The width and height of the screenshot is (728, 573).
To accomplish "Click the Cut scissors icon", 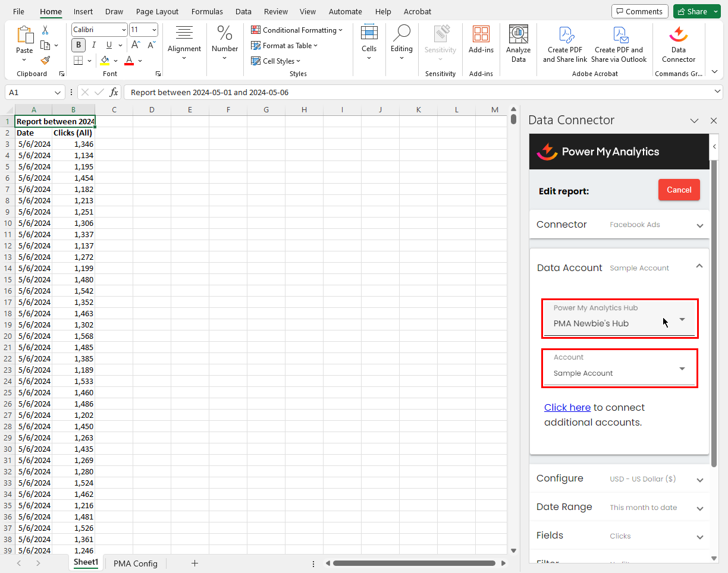I will (45, 30).
